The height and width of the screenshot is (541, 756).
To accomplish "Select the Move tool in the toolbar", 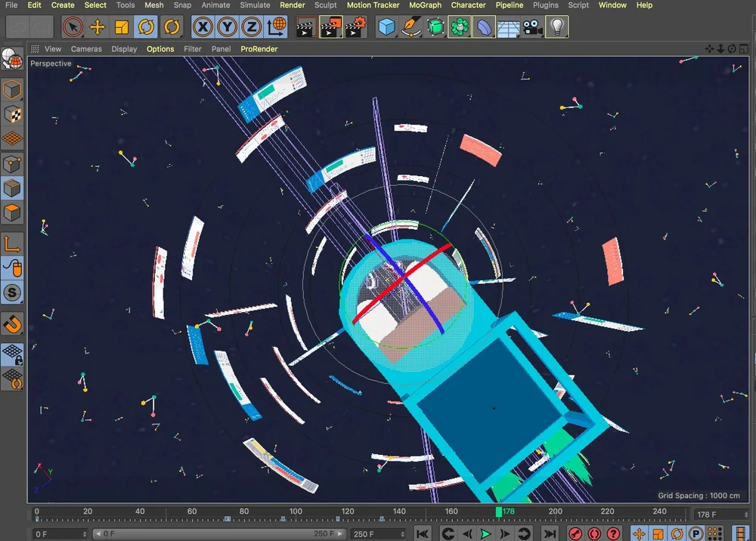I will tap(97, 28).
